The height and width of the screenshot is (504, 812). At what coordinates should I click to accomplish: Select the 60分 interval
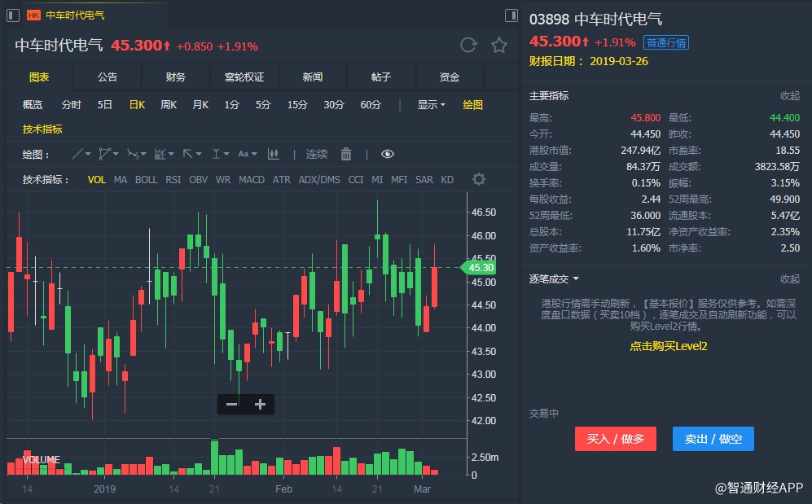(371, 104)
